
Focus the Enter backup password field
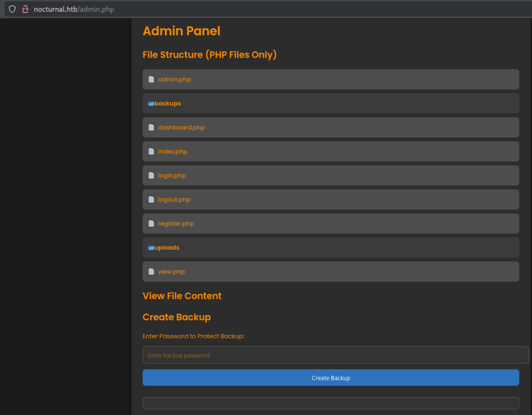335,355
